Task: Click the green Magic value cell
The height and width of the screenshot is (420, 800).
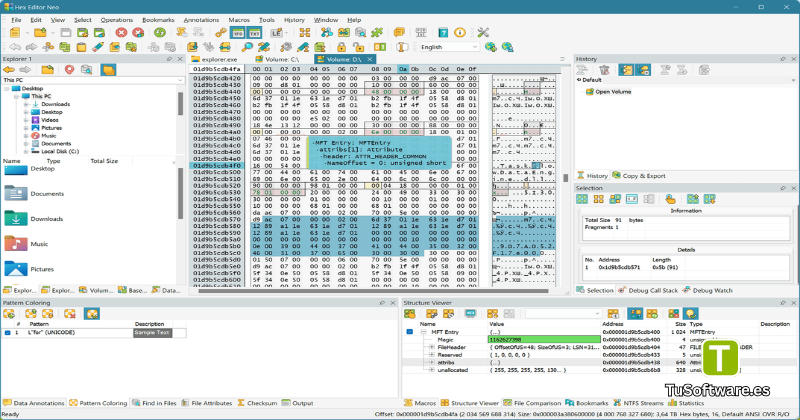Action: [544, 339]
